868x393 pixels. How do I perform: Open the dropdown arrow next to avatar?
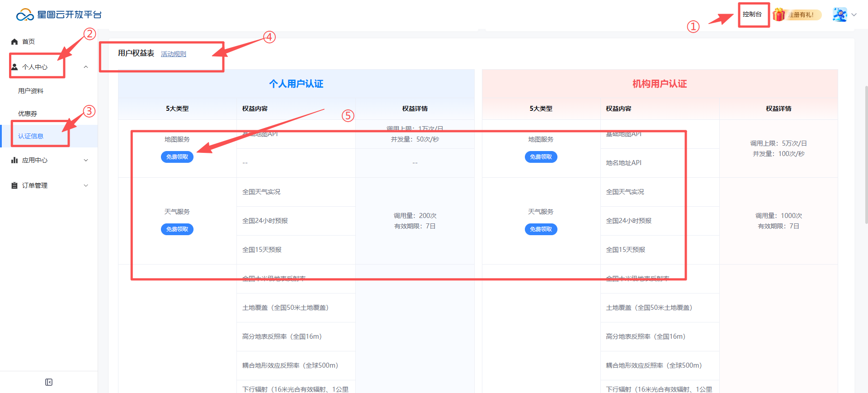pos(854,14)
